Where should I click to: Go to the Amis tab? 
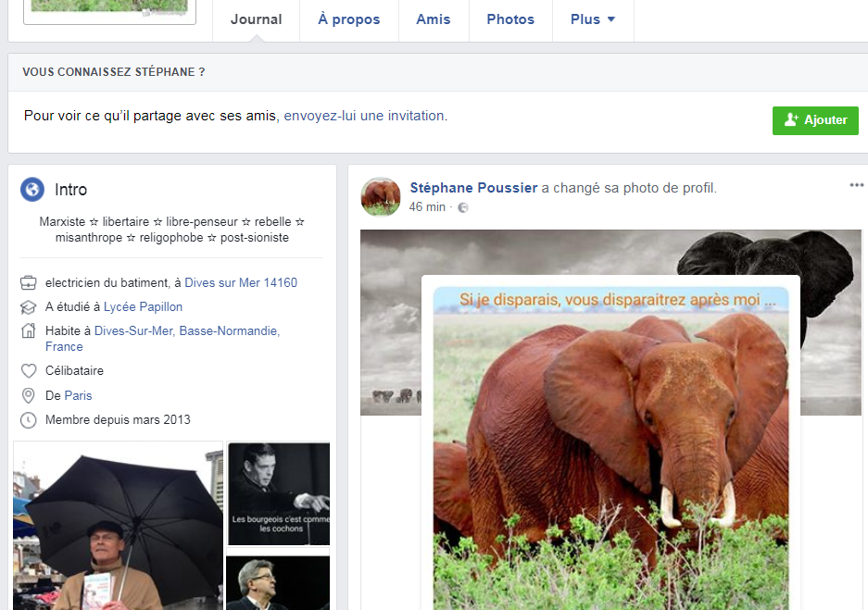click(433, 19)
